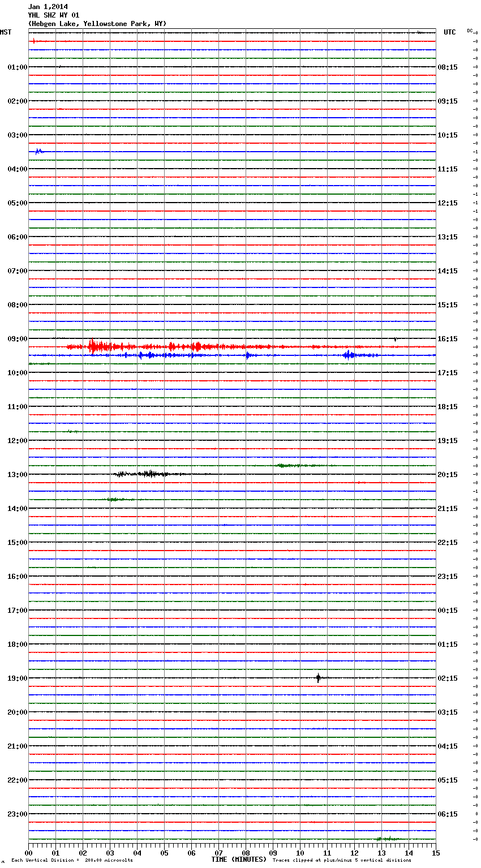Select the MST '23:00' hour label
Viewport: 481px width, 868px height.
pos(18,814)
